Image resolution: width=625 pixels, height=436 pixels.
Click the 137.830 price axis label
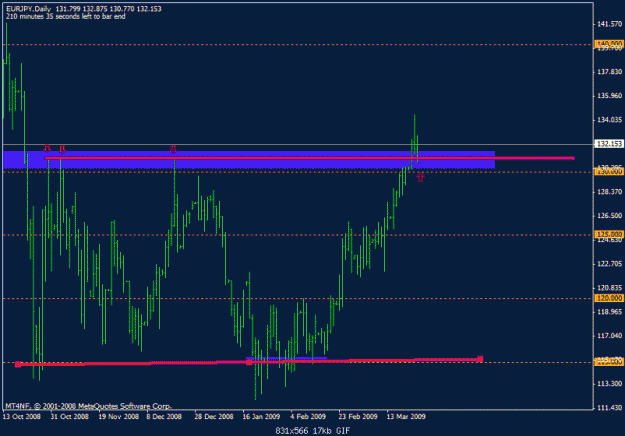(x=609, y=72)
